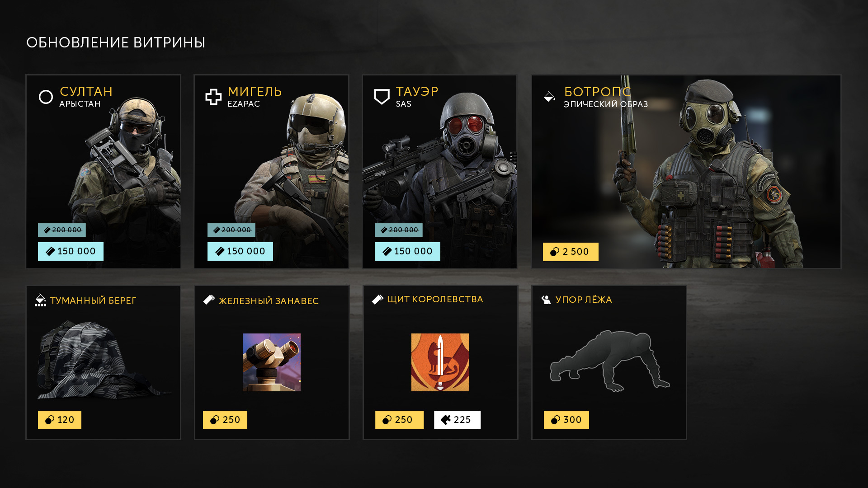Screen dimensions: 868x488
Task: Buy ЖЕЛЕЗНЫЙ ЗАНАВЕС for 250 coins
Action: 225,420
